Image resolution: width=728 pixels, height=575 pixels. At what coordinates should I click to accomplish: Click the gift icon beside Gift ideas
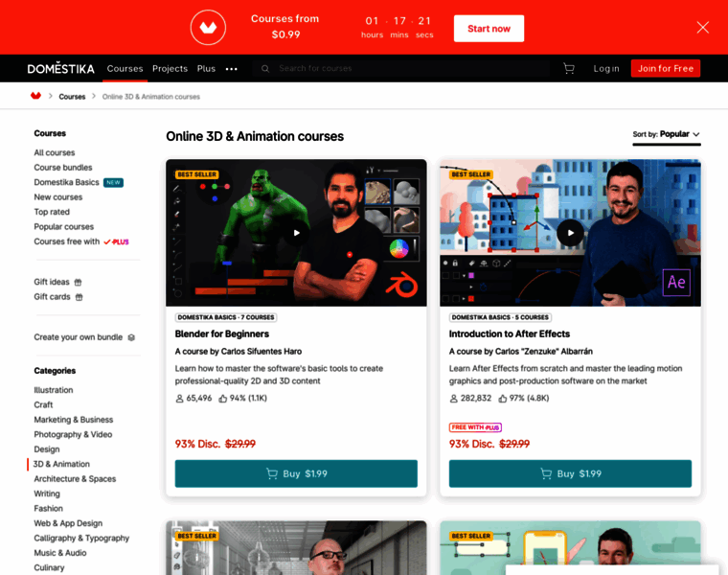78,283
